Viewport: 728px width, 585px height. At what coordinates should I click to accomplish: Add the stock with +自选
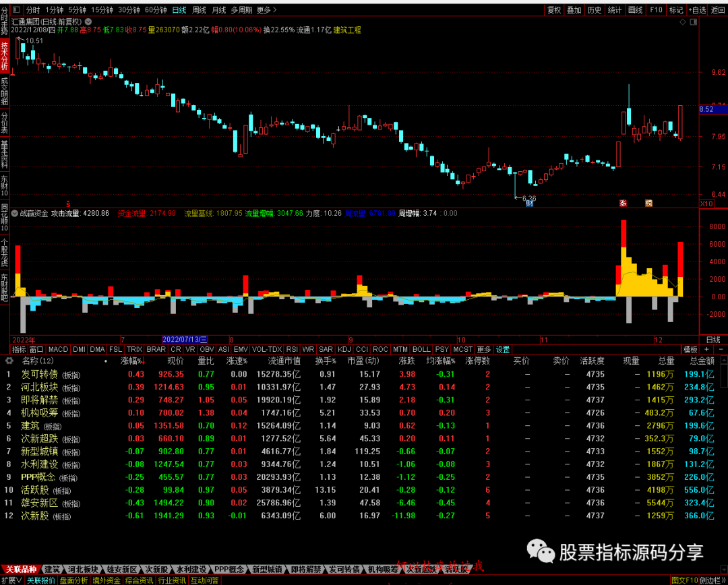[698, 9]
